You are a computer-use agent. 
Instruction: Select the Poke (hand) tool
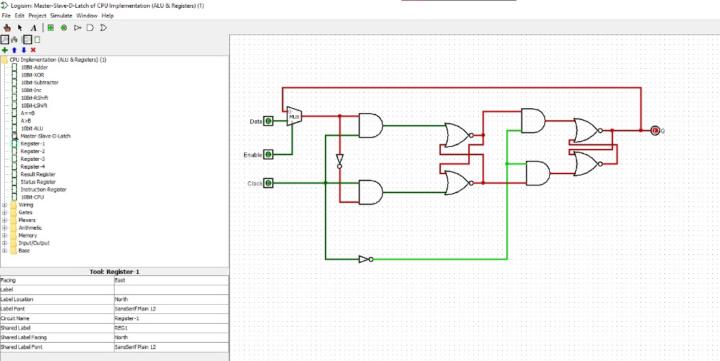7,28
